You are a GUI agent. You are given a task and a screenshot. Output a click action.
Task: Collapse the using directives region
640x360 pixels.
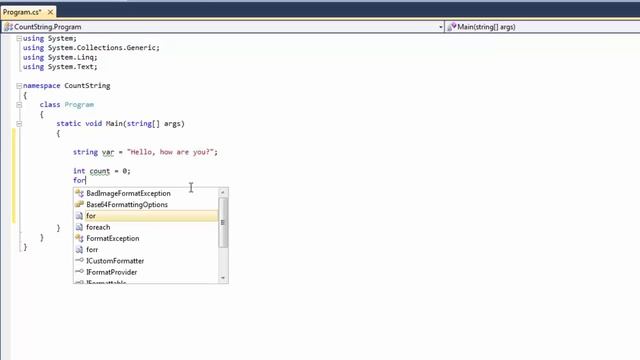click(19, 38)
